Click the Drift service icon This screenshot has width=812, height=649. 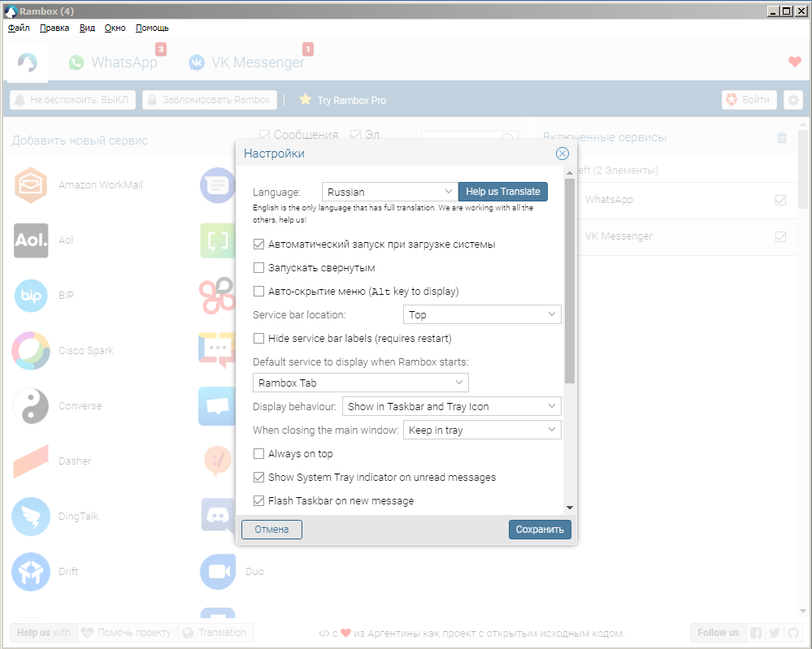[31, 572]
